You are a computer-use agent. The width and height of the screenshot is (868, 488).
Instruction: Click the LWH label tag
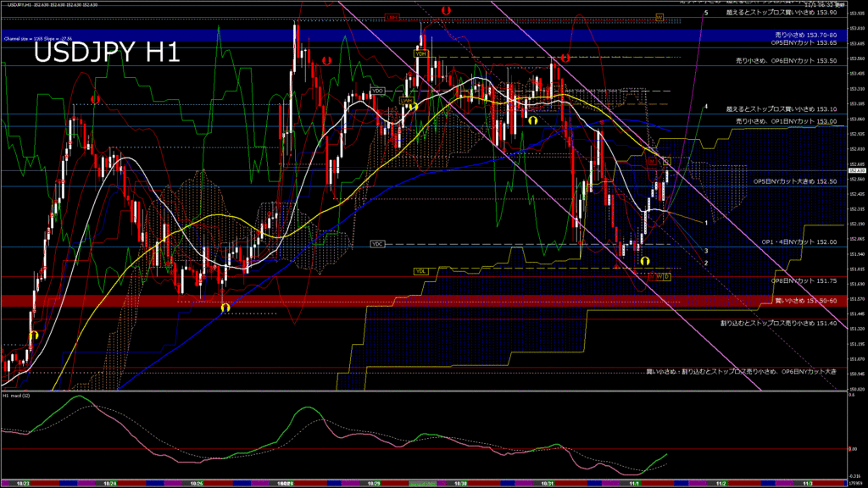tap(406, 100)
